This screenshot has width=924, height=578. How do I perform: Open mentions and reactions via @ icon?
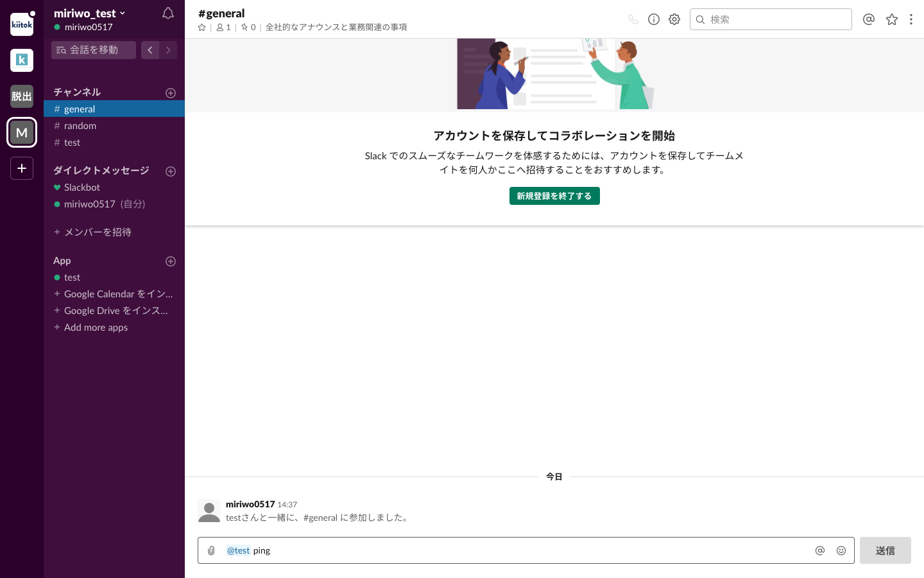869,19
